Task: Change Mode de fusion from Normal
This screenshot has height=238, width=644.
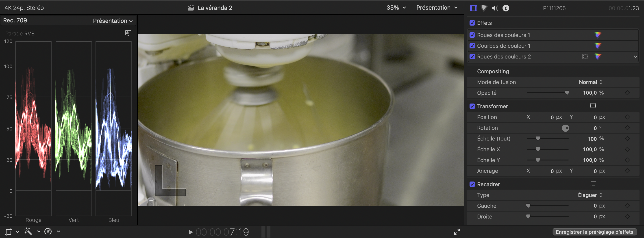Action: click(590, 82)
